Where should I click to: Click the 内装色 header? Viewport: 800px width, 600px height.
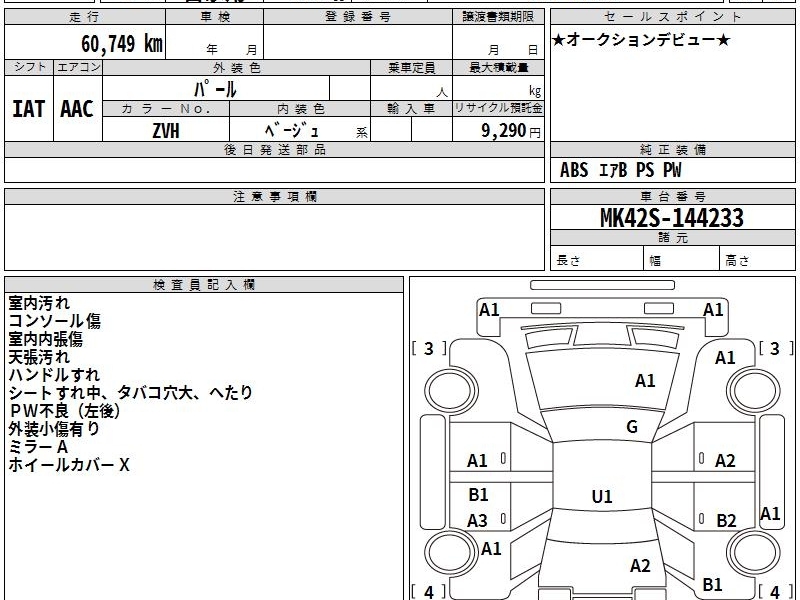[301, 109]
